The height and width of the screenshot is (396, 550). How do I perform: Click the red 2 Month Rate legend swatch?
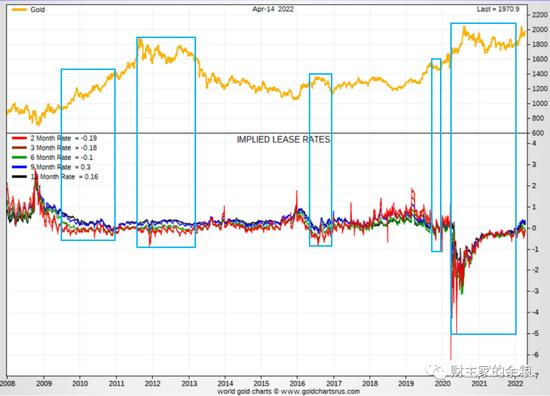click(x=19, y=138)
